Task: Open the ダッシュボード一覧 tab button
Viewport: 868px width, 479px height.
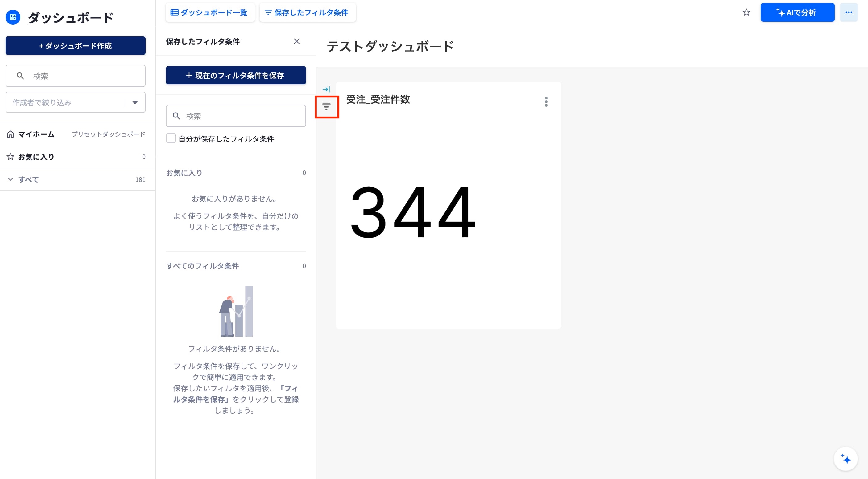Action: click(x=210, y=12)
